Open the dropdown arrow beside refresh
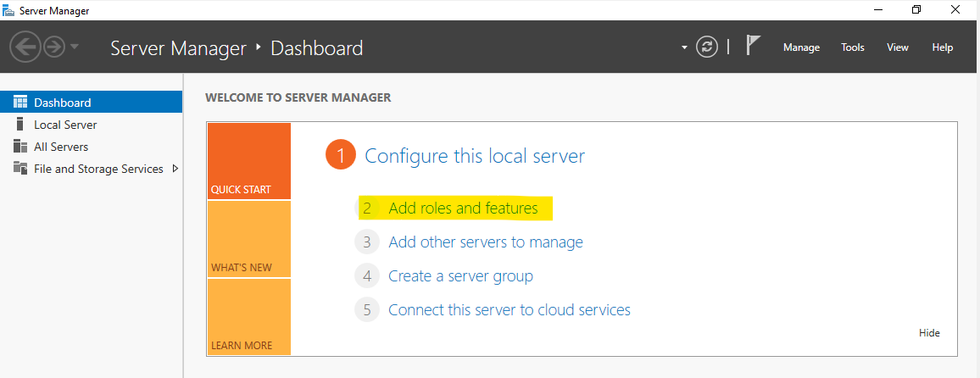This screenshot has width=980, height=378. pyautogui.click(x=684, y=48)
